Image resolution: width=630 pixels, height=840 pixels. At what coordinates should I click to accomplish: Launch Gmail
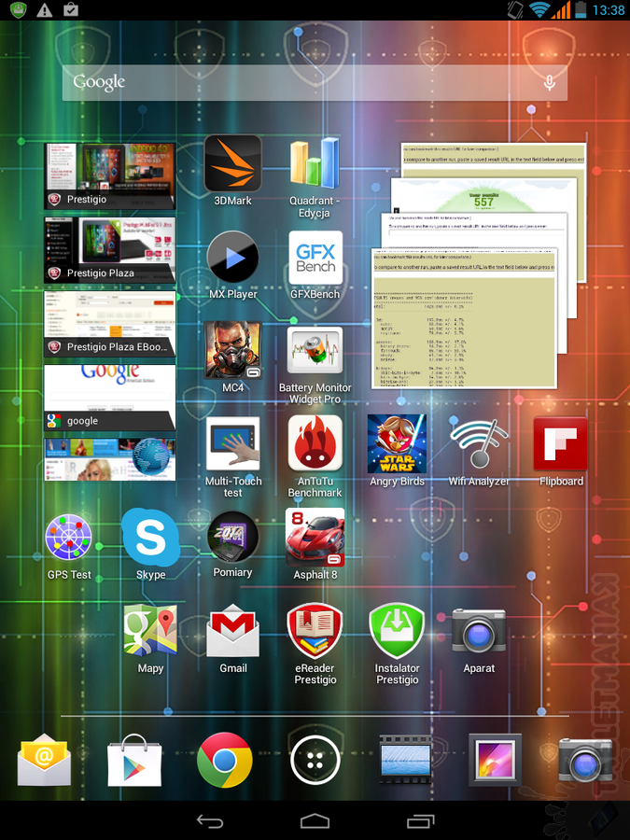pyautogui.click(x=233, y=638)
